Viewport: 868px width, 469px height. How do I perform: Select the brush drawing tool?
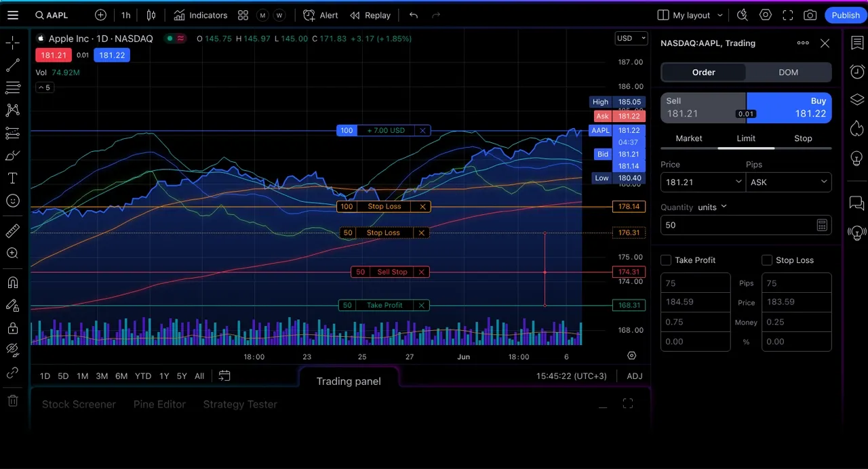tap(12, 156)
